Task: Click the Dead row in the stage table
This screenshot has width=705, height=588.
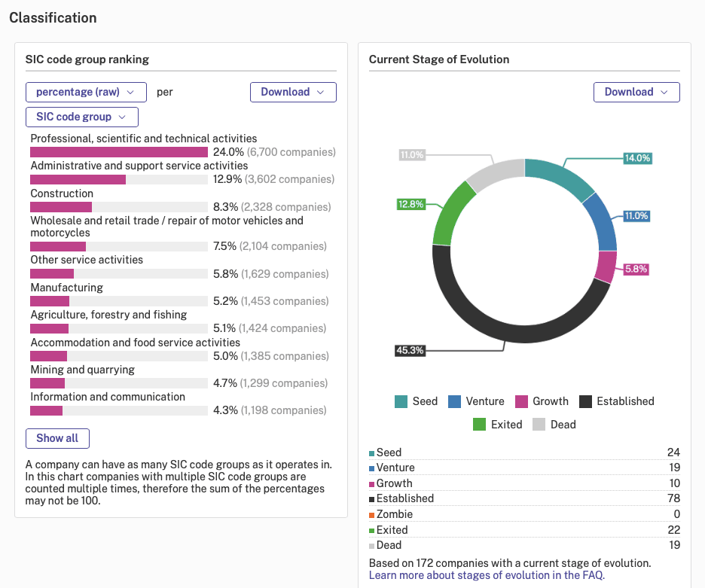Action: [x=524, y=545]
